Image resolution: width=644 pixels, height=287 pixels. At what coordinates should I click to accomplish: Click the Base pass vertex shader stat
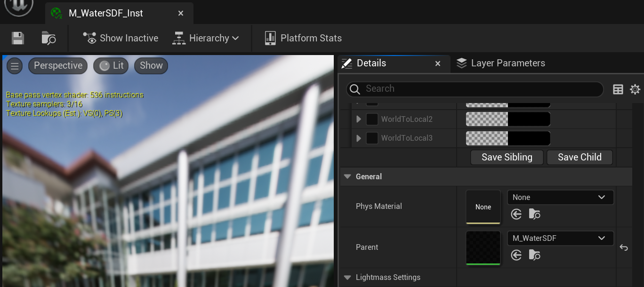coord(74,95)
